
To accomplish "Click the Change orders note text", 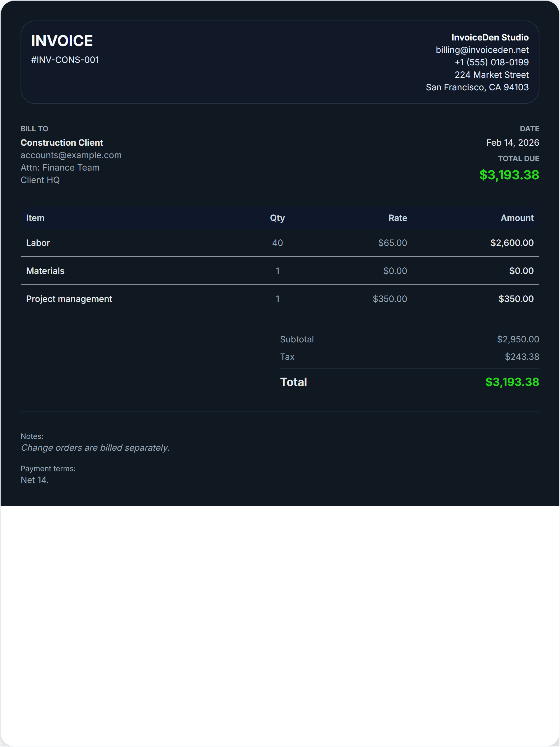I will tap(95, 448).
